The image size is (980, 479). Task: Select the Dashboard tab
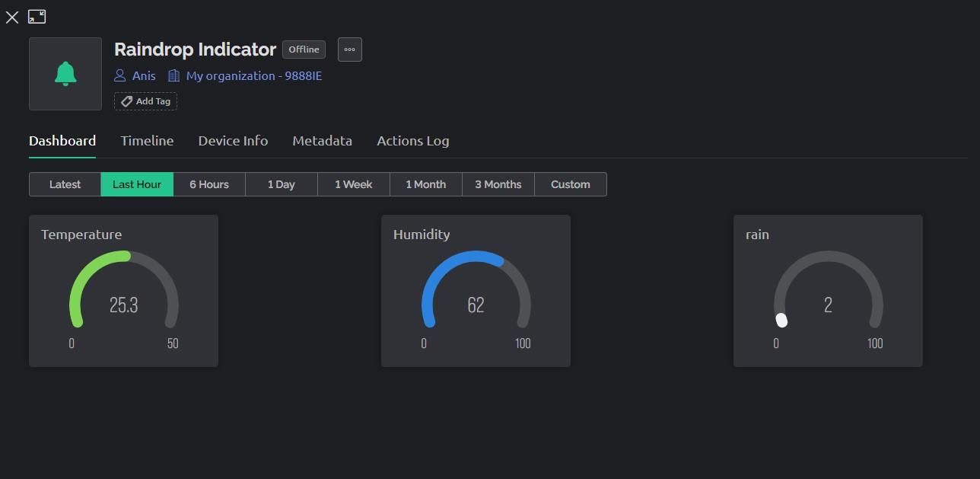tap(62, 141)
